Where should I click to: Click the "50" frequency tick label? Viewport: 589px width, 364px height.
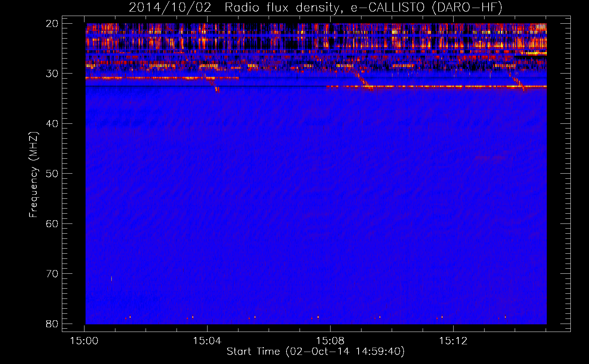click(x=52, y=174)
